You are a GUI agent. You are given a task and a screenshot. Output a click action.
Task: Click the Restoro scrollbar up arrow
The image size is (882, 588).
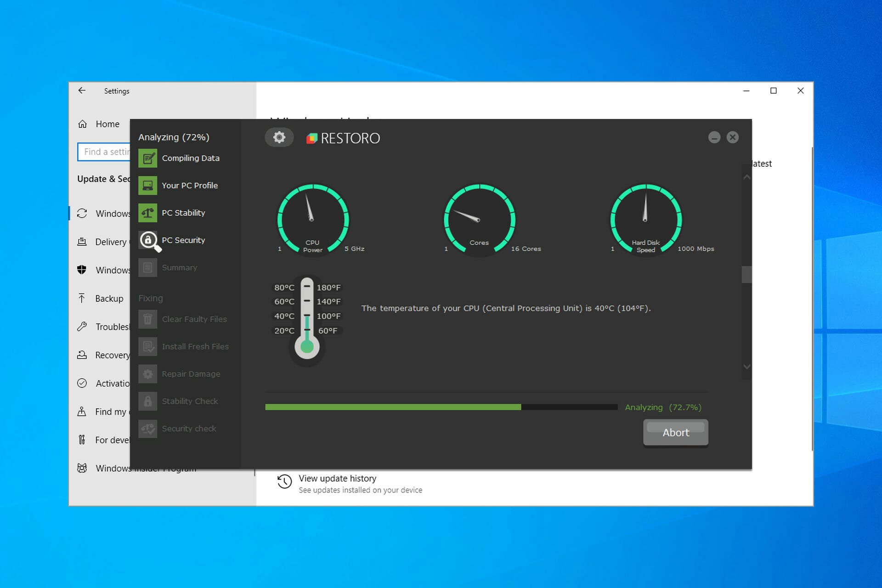pos(747,177)
